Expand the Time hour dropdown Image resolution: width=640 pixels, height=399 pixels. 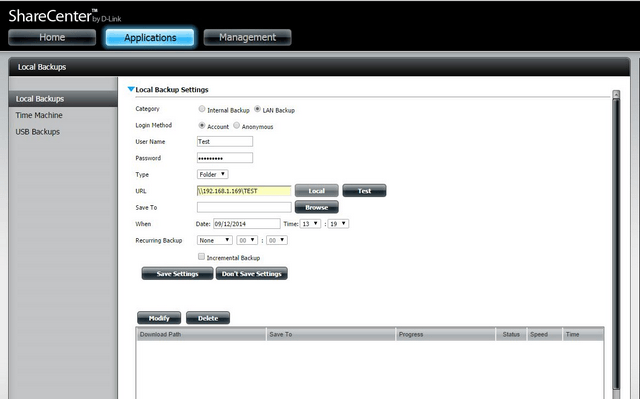pyautogui.click(x=310, y=224)
